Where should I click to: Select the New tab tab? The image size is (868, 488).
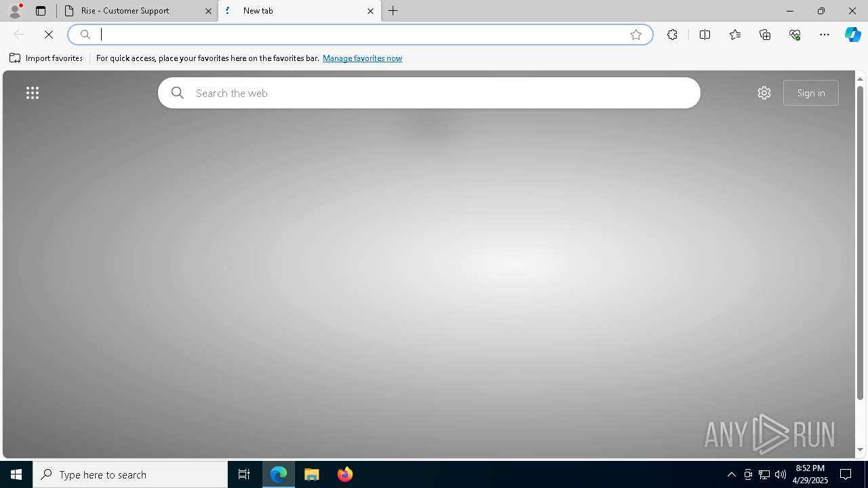pyautogui.click(x=300, y=11)
